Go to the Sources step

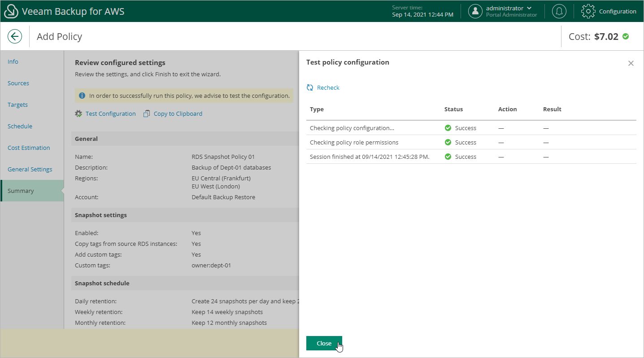pyautogui.click(x=18, y=83)
